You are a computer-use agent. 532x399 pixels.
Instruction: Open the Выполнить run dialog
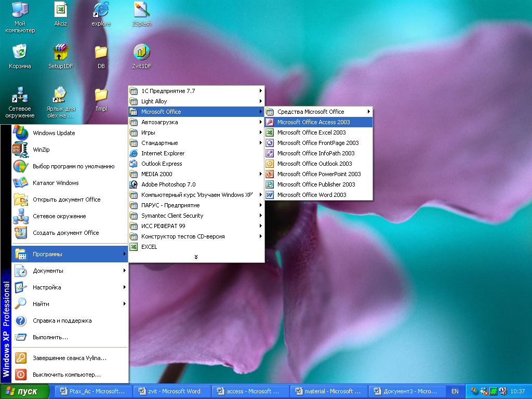click(x=70, y=337)
